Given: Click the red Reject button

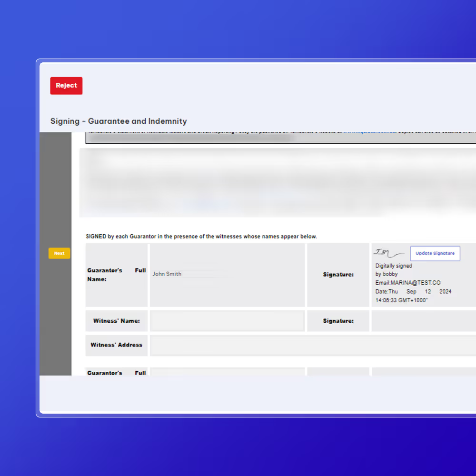Looking at the screenshot, I should tap(66, 86).
